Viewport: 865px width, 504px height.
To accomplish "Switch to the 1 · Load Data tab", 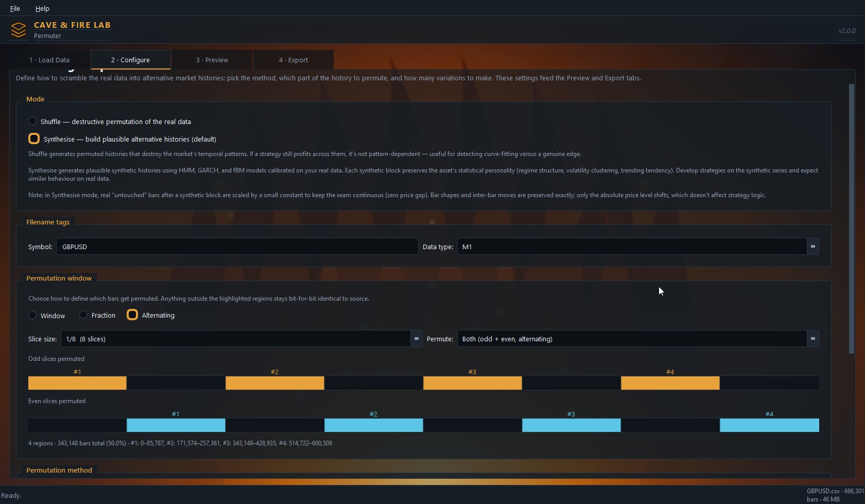I will [49, 60].
